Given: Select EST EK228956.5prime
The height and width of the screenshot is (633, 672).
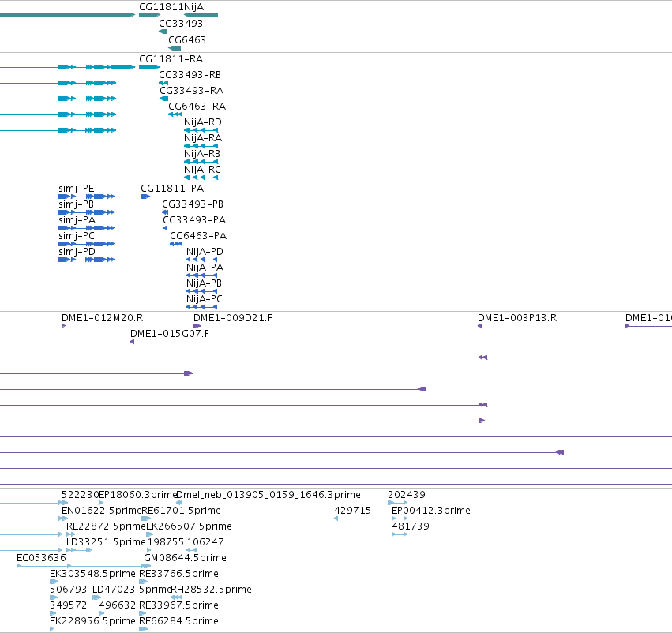Looking at the screenshot, I should pos(92,621).
